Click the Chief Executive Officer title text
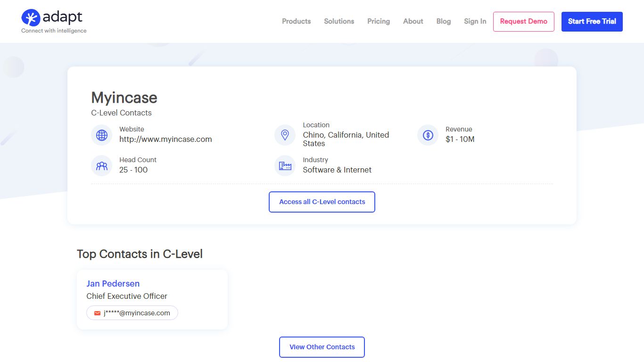The image size is (644, 362). [127, 296]
